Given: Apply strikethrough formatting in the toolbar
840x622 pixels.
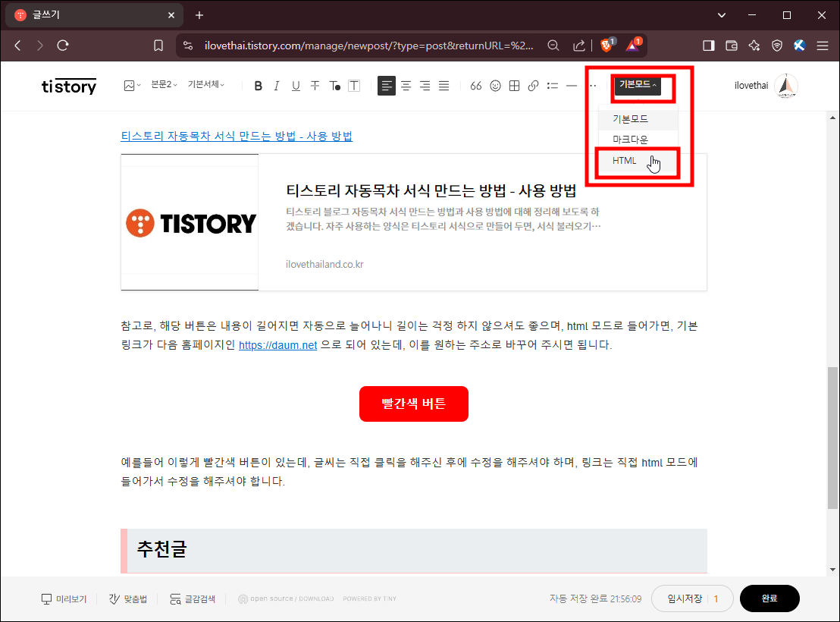Looking at the screenshot, I should pos(315,86).
